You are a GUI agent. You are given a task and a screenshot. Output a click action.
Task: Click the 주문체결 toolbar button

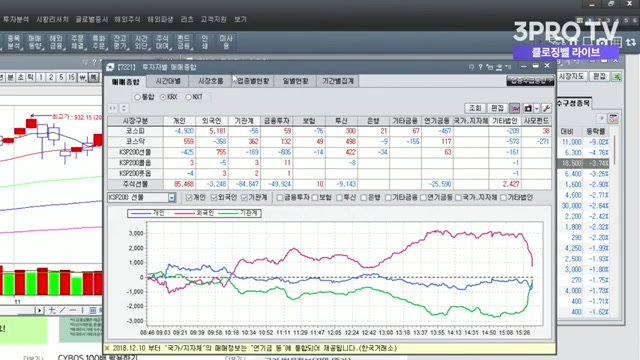click(78, 42)
